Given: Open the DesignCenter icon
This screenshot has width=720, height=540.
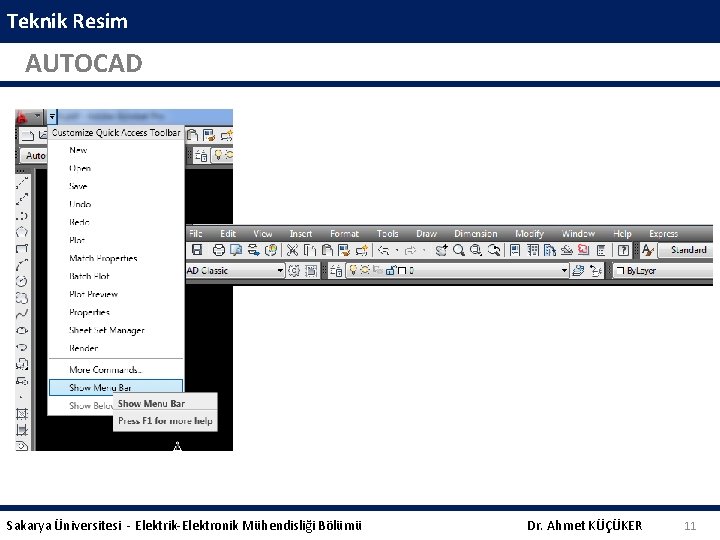Looking at the screenshot, I should point(533,250).
